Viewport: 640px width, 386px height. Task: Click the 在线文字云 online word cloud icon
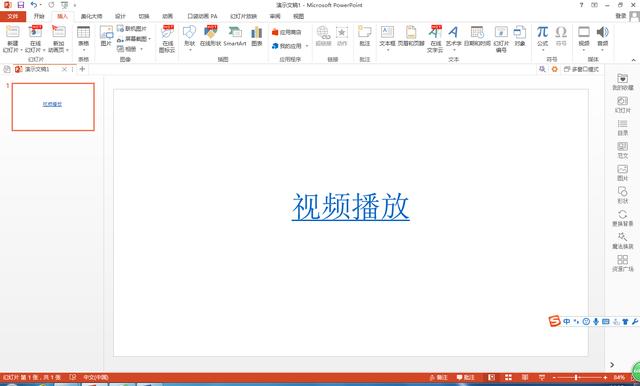[x=435, y=39]
